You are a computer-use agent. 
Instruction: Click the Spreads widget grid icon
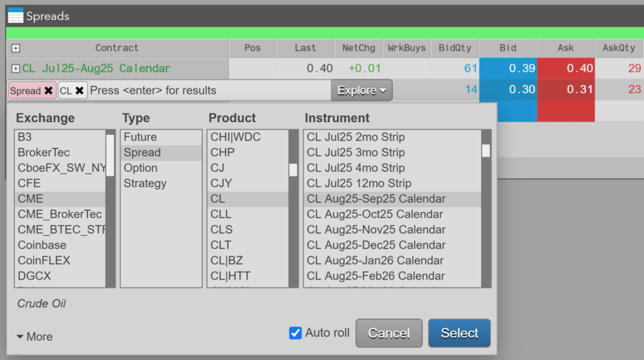click(16, 16)
